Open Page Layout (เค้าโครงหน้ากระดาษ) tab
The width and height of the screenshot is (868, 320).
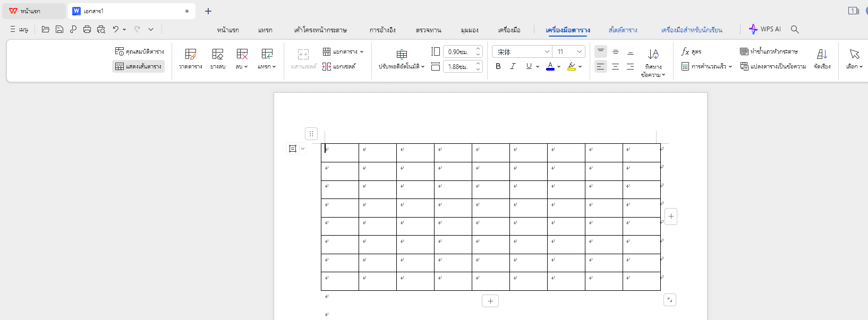click(x=320, y=30)
